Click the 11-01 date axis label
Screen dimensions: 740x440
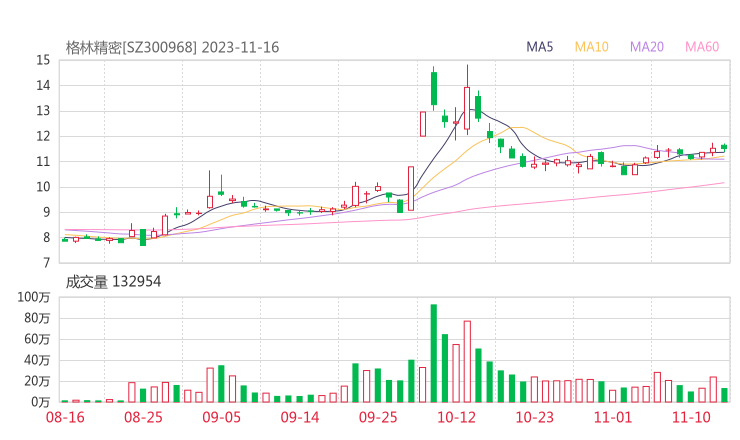(x=613, y=417)
